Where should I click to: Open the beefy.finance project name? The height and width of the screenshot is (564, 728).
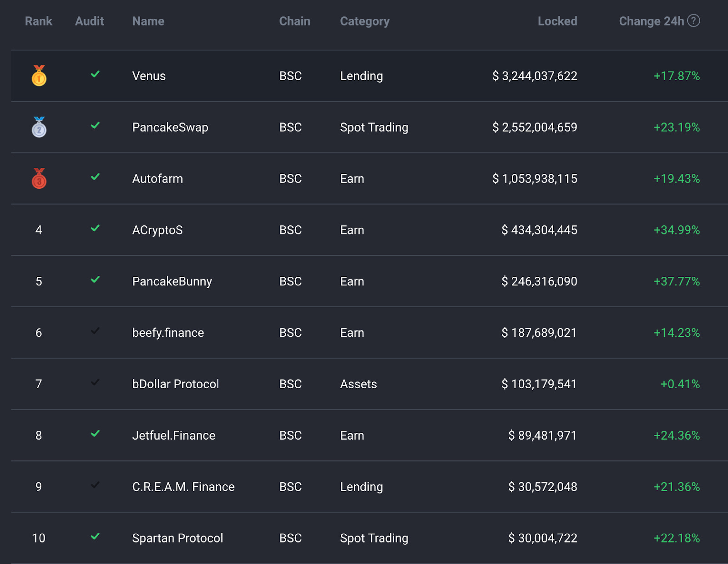click(168, 333)
